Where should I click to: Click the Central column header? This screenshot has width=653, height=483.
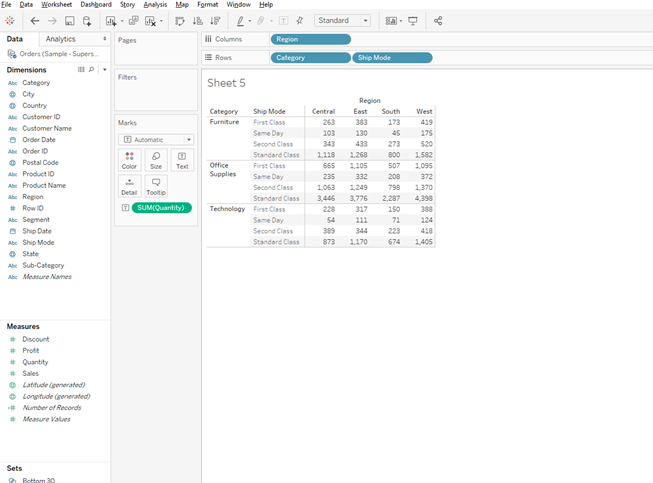(x=323, y=111)
